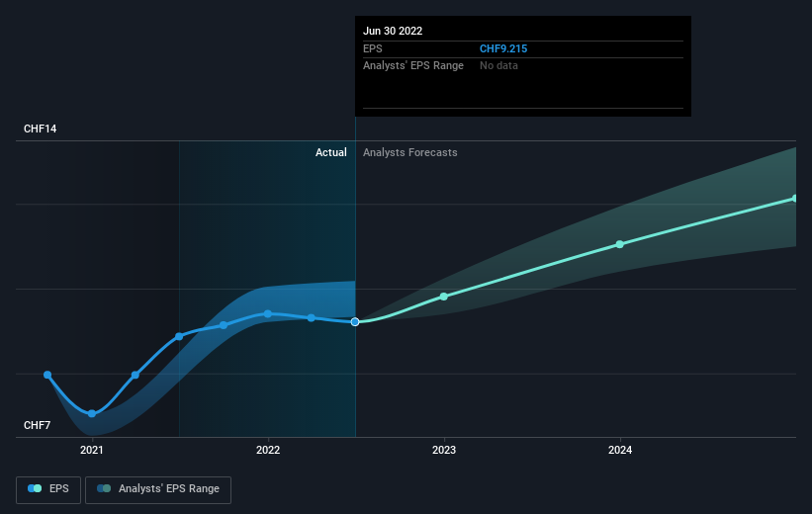The width and height of the screenshot is (812, 514).
Task: Click the No data text in tooltip
Action: pos(498,66)
